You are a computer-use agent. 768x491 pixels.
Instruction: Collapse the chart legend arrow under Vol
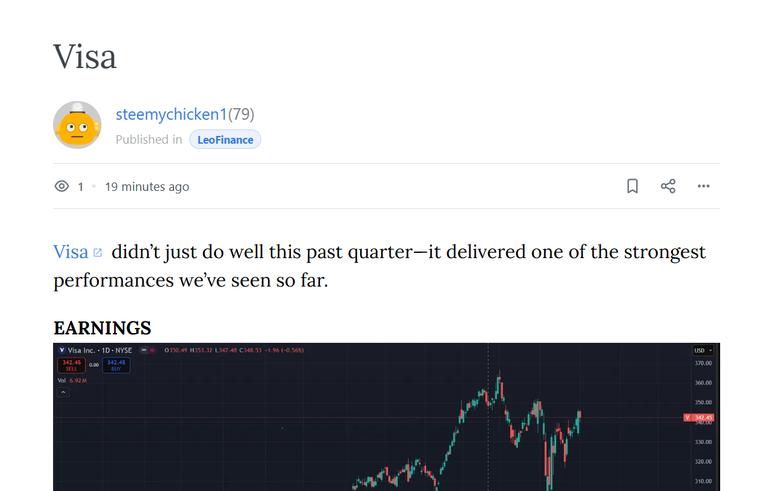point(63,392)
